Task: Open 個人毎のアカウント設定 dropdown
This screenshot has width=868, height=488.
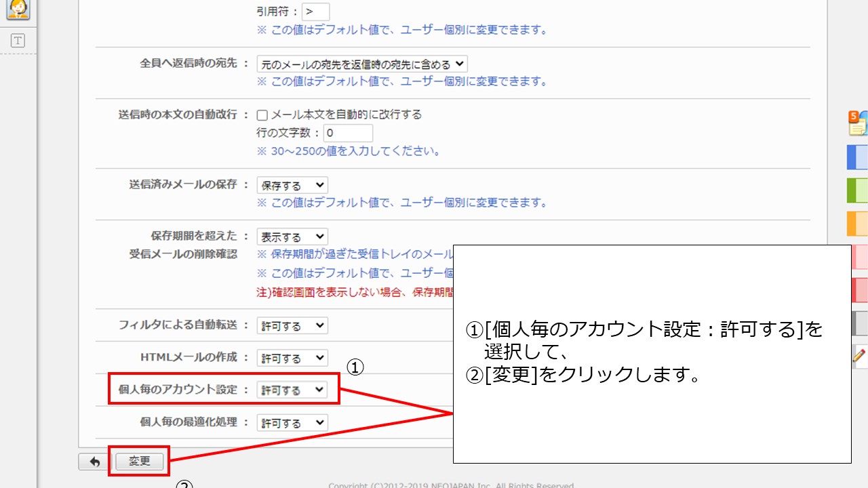Action: (292, 390)
